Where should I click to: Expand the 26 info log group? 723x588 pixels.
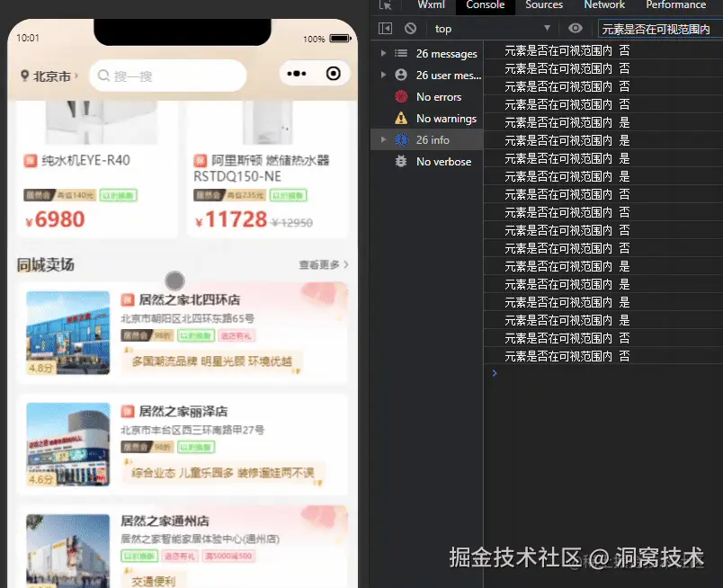(x=383, y=139)
